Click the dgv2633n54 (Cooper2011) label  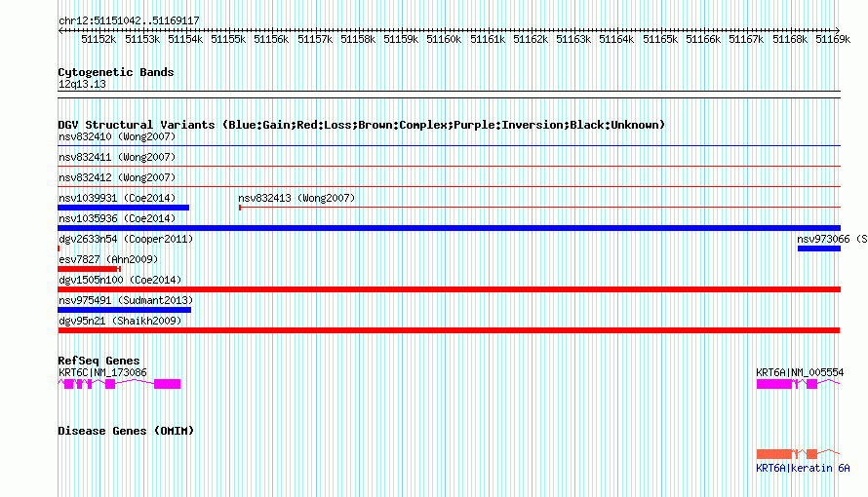pyautogui.click(x=126, y=239)
